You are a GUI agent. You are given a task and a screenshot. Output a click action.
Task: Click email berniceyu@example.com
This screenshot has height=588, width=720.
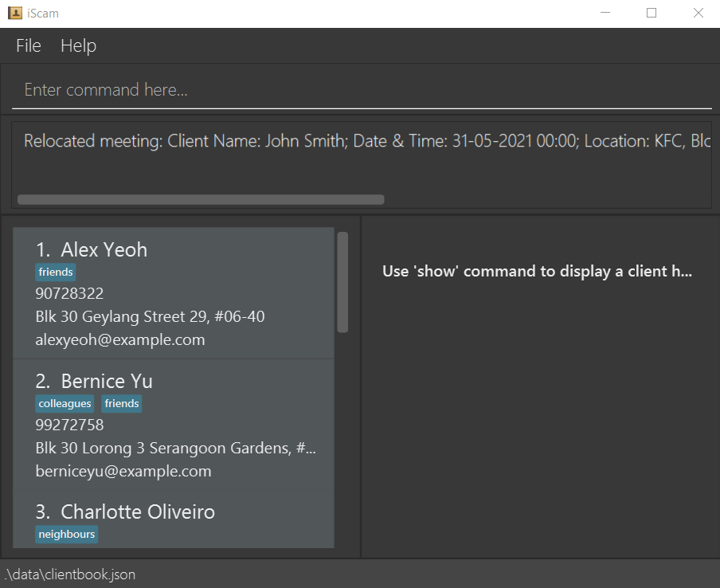(x=123, y=472)
